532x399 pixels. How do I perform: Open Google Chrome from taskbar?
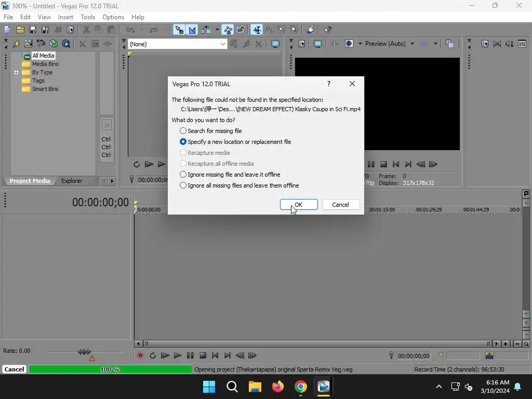pos(301,387)
